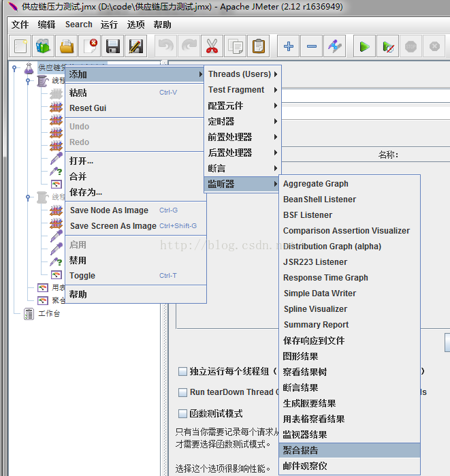Open the 选项 menu

[135, 25]
